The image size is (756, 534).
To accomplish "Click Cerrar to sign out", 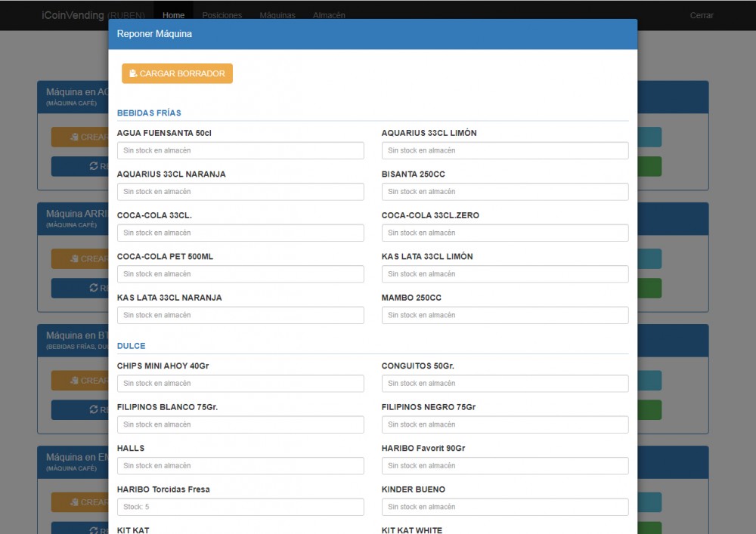I will 702,15.
